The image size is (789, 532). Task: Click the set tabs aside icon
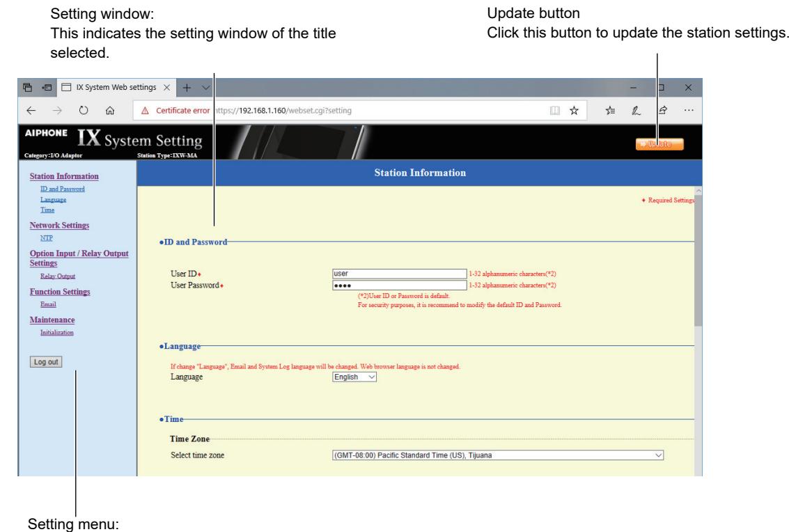click(47, 88)
